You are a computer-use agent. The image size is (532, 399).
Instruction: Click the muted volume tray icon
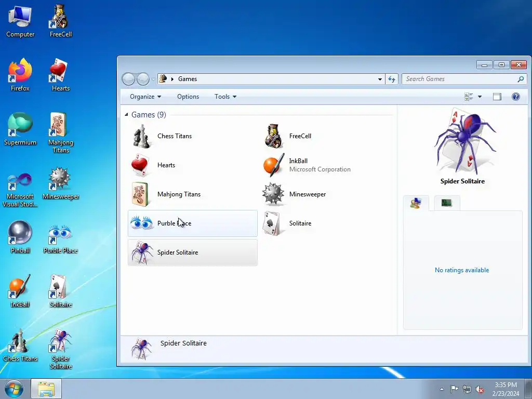click(480, 390)
